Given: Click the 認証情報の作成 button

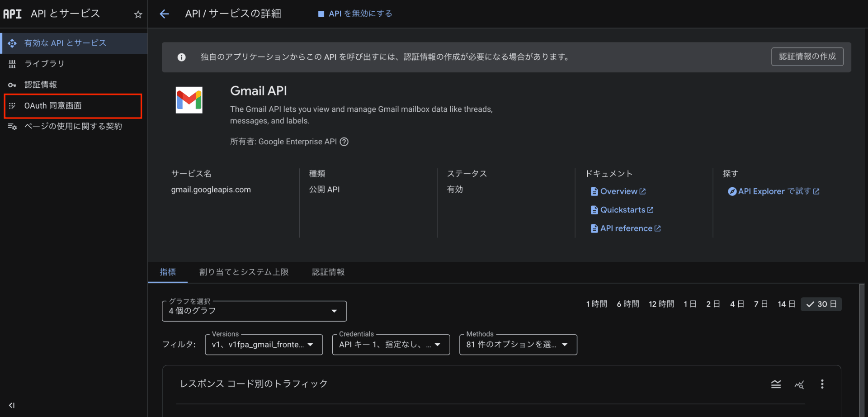Looking at the screenshot, I should click(807, 57).
